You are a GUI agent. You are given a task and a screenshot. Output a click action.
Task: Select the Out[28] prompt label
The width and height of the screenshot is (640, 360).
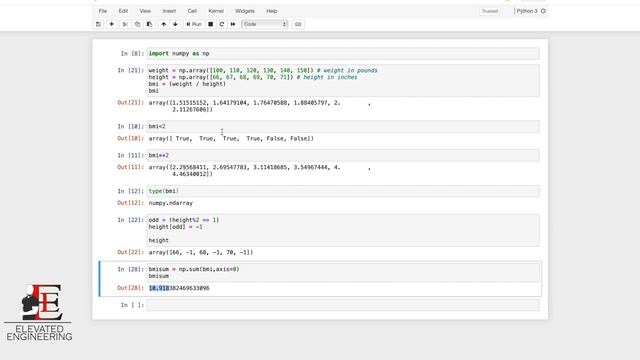[x=131, y=288]
